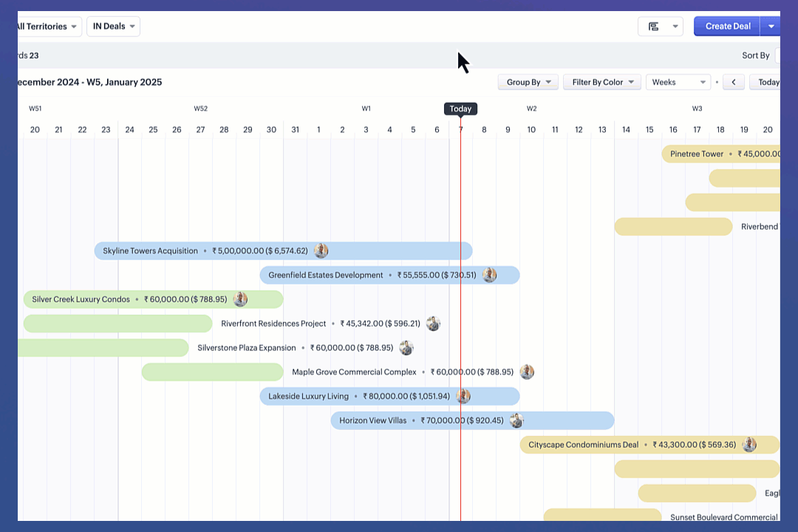This screenshot has height=532, width=798.
Task: Click owner avatar on Skyline Towers Acquisition
Action: pos(321,251)
